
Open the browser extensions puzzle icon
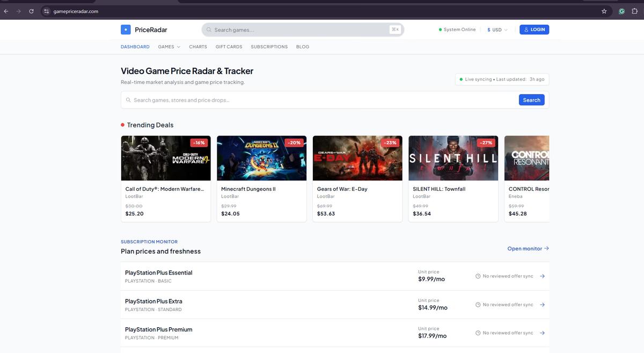tap(634, 11)
